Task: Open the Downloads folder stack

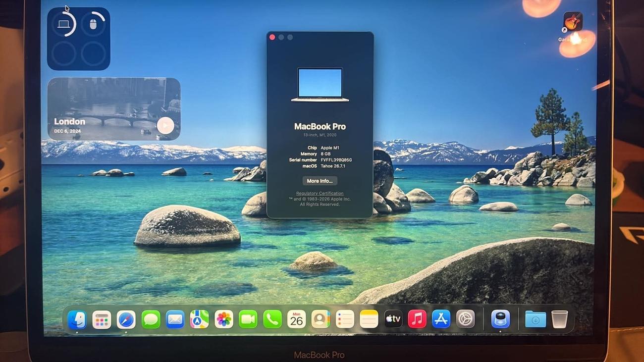Action: [535, 319]
